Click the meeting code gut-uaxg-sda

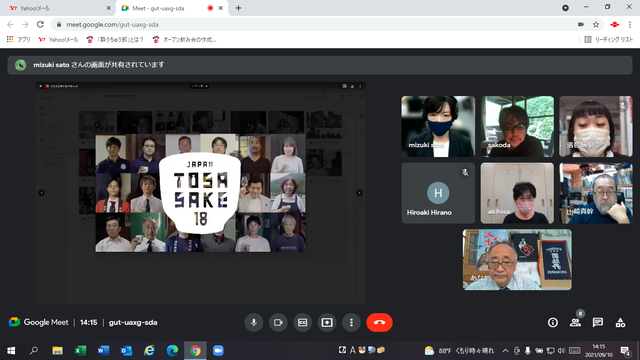pos(133,322)
